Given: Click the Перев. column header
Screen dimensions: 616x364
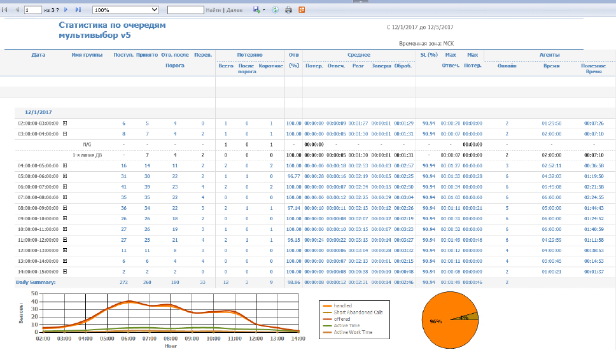Looking at the screenshot, I should [203, 55].
